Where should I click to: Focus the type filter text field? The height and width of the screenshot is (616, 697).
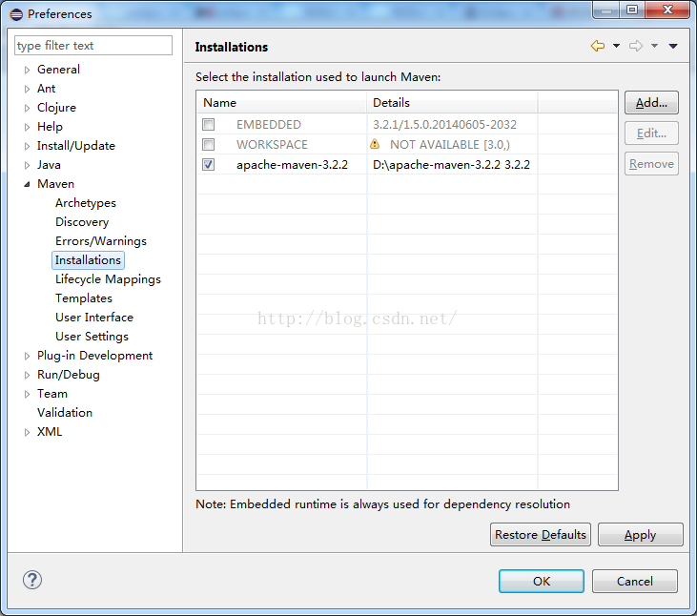[93, 46]
